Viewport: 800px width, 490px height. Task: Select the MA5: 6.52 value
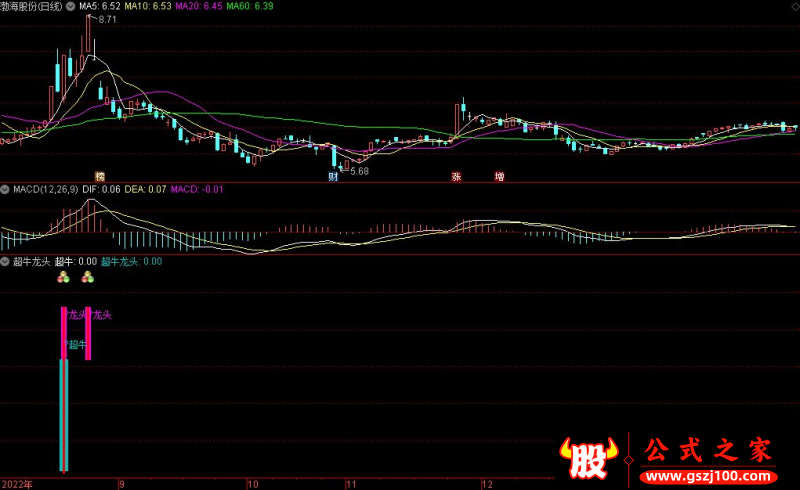(99, 6)
